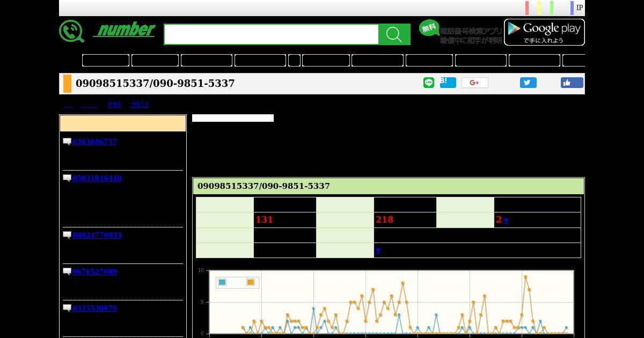The image size is (644, 338).
Task: Open sidebar number 05031816440
Action: click(97, 178)
